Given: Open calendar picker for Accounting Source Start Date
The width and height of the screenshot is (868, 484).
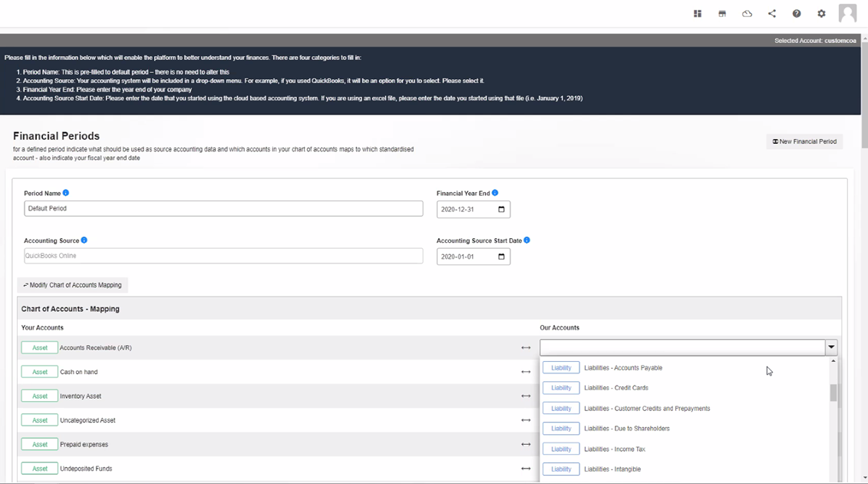Looking at the screenshot, I should (501, 257).
